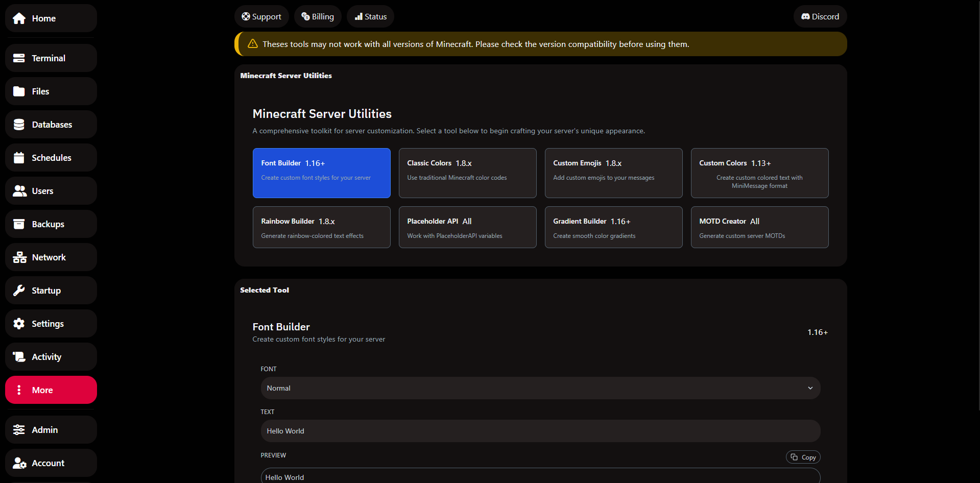Click the Schedules calendar icon
This screenshot has width=980, height=483.
19,158
